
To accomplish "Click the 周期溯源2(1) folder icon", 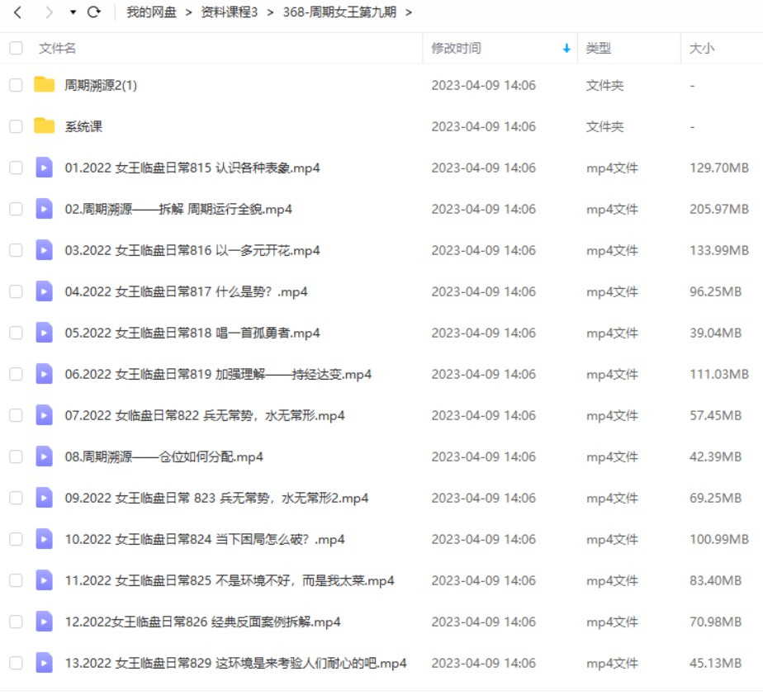I will [45, 85].
